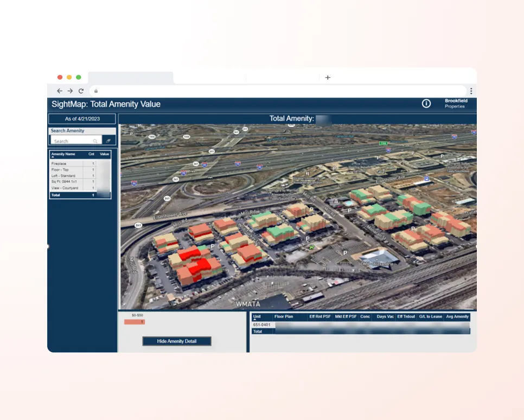Select the Floor - Top amenity row
Image resolution: width=524 pixels, height=420 pixels.
coord(80,169)
